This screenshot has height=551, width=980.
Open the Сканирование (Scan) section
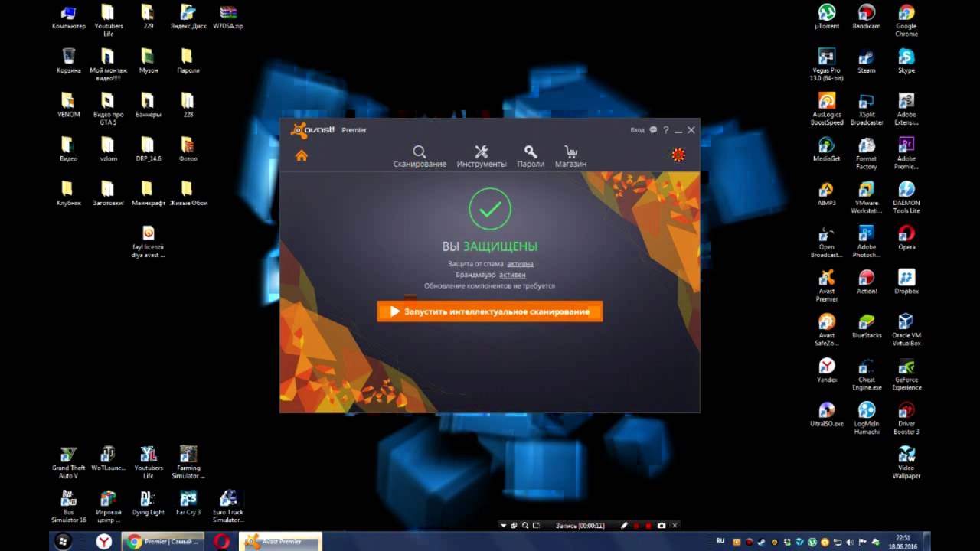click(420, 157)
